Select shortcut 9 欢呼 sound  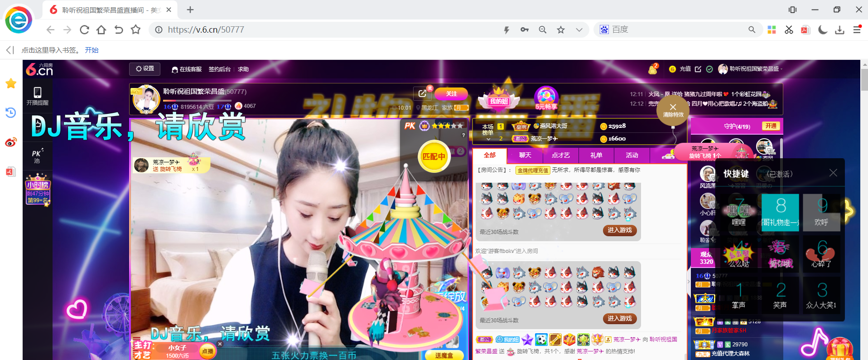tap(821, 213)
